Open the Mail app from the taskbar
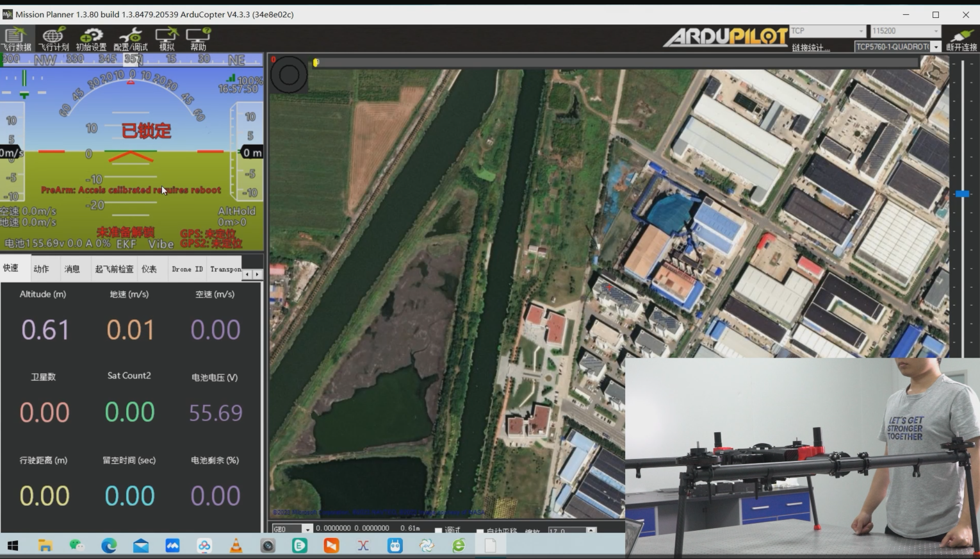This screenshot has width=980, height=559. 141,546
